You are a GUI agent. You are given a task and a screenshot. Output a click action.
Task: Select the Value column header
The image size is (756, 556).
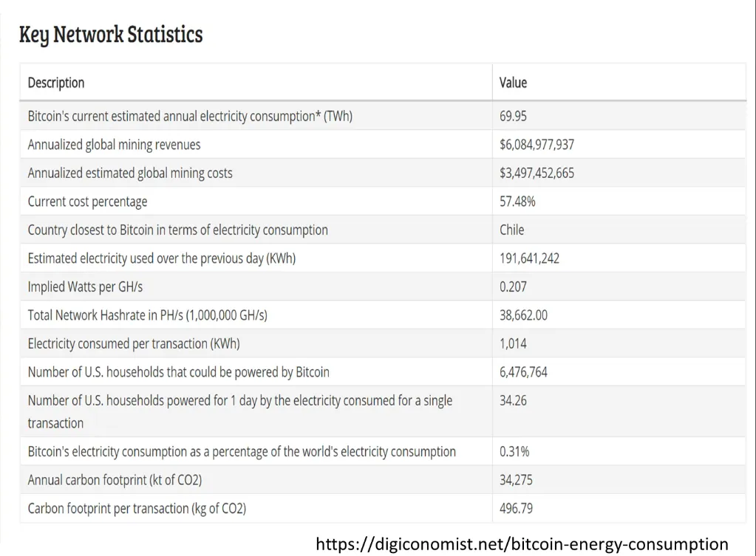(x=513, y=83)
